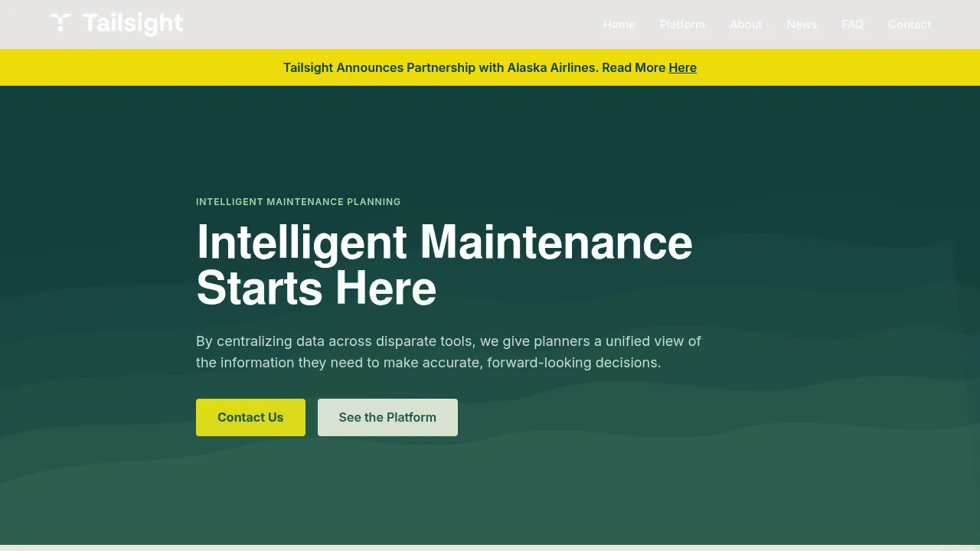This screenshot has height=551, width=980.
Task: Open the Platform nav item
Action: coord(682,24)
